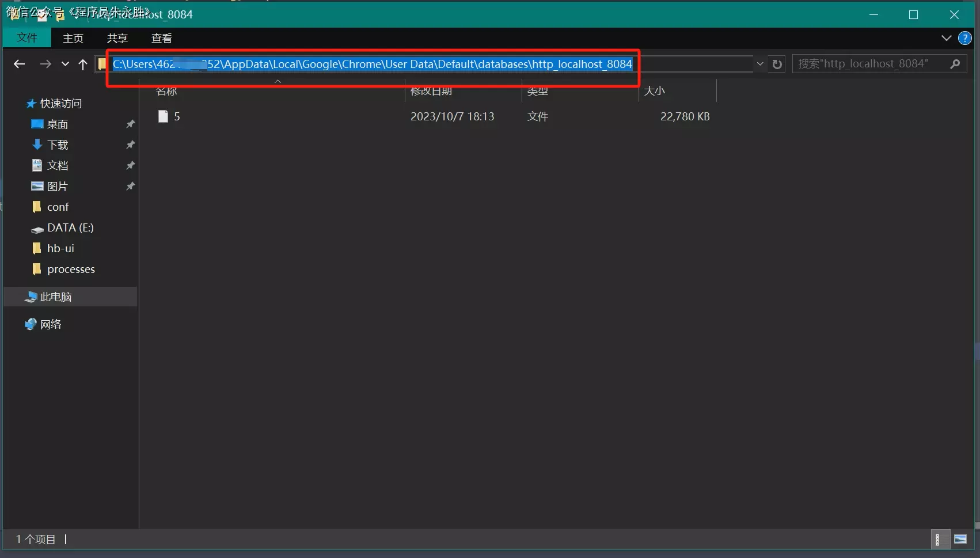Select the file named 5
The width and height of the screenshot is (980, 558).
point(177,117)
